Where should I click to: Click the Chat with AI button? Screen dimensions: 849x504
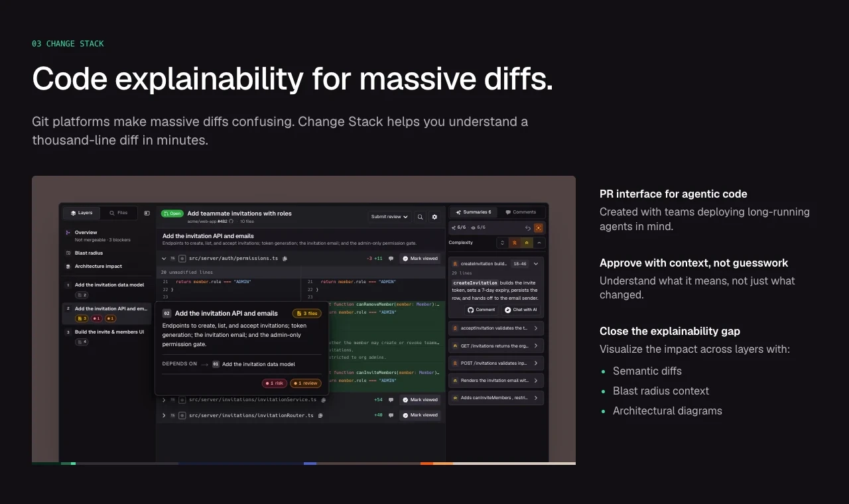pyautogui.click(x=521, y=310)
